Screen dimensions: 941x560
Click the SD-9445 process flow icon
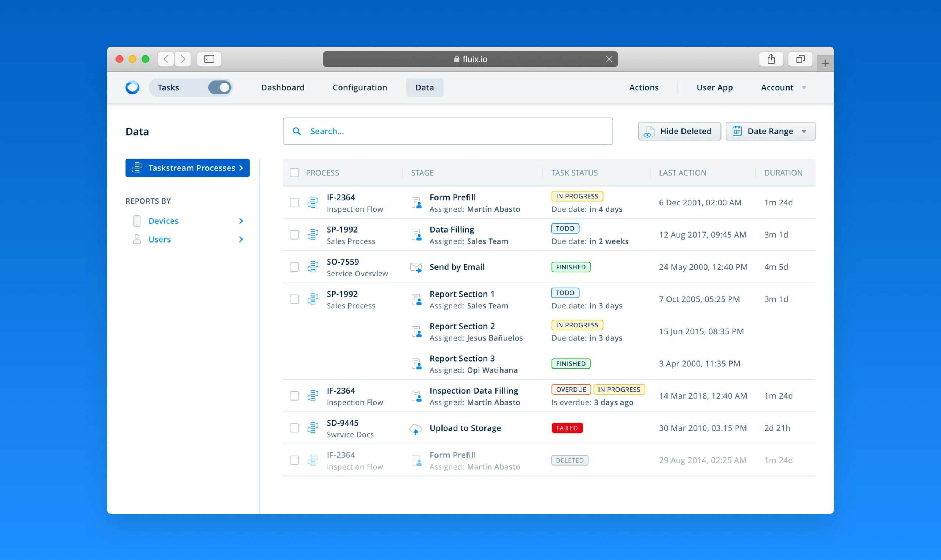(312, 428)
